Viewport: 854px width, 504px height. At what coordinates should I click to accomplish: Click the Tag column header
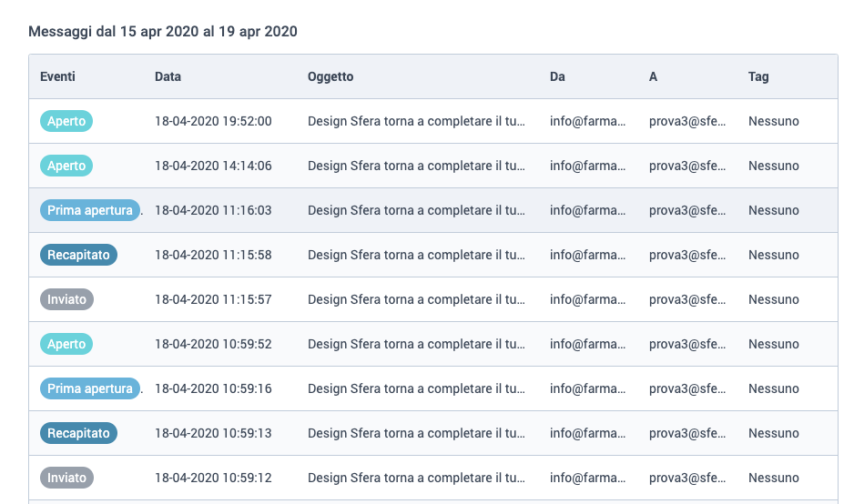[x=758, y=76]
